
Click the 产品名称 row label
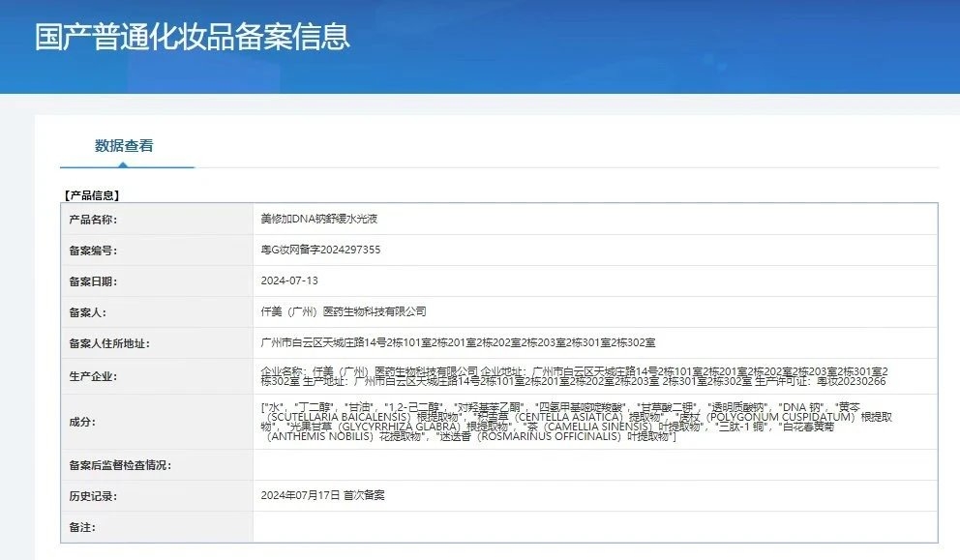93,220
